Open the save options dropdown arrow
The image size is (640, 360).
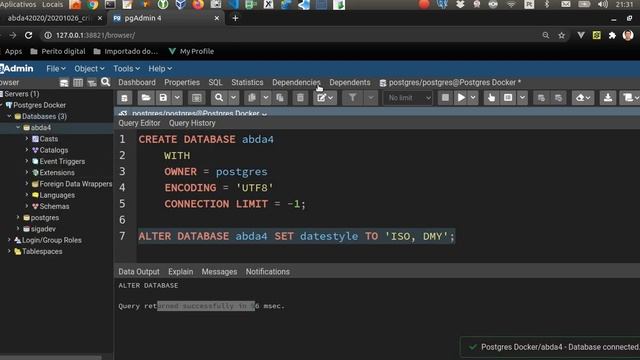177,98
